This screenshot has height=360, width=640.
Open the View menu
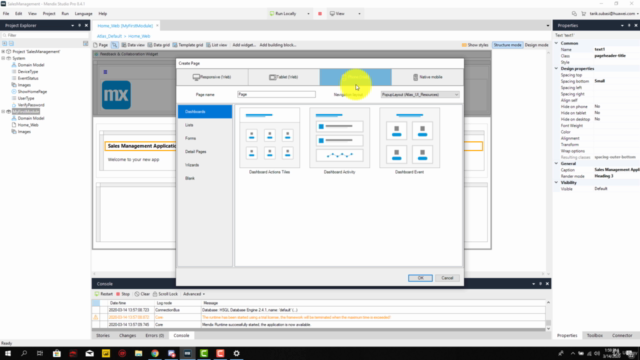[x=32, y=13]
